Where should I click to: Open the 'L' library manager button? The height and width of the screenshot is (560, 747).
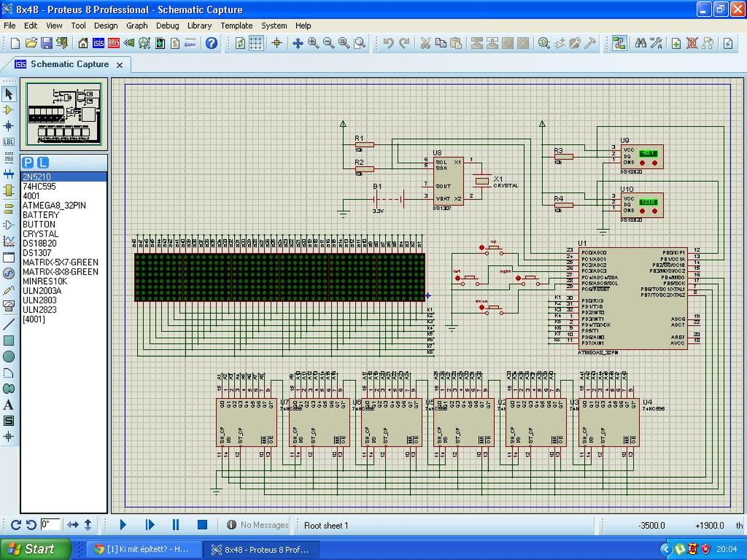43,163
